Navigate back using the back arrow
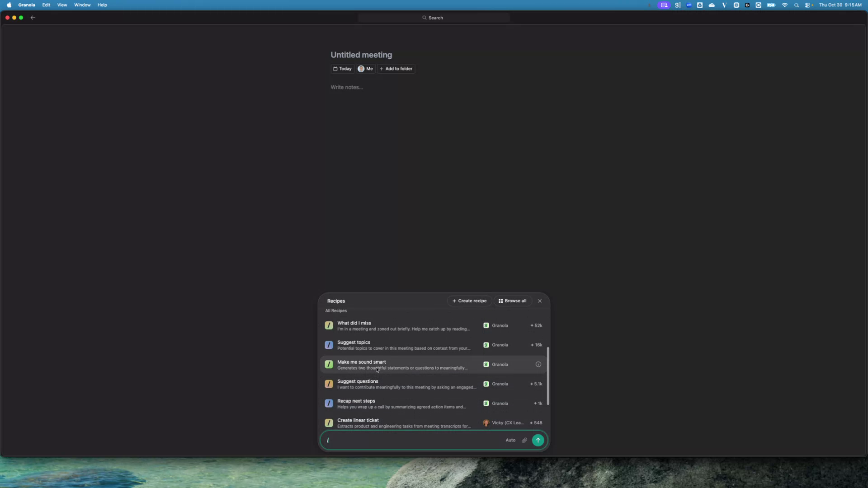The image size is (868, 488). [x=33, y=18]
